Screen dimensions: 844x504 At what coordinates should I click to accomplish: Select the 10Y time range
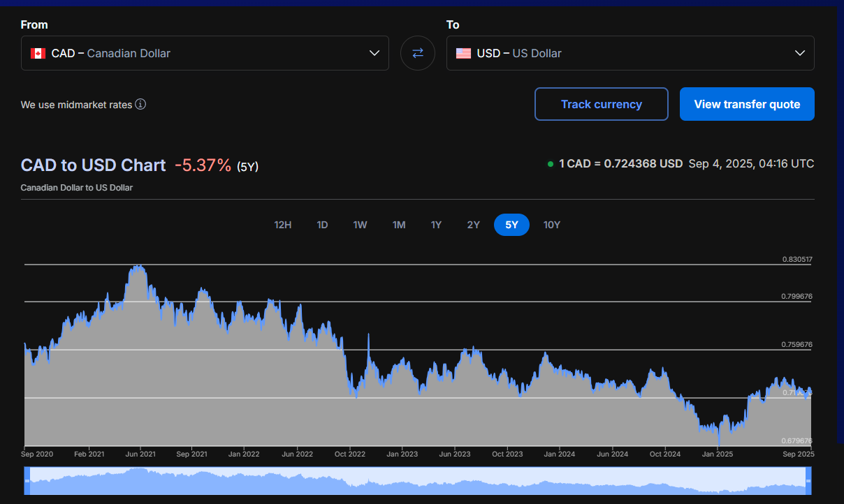point(552,225)
